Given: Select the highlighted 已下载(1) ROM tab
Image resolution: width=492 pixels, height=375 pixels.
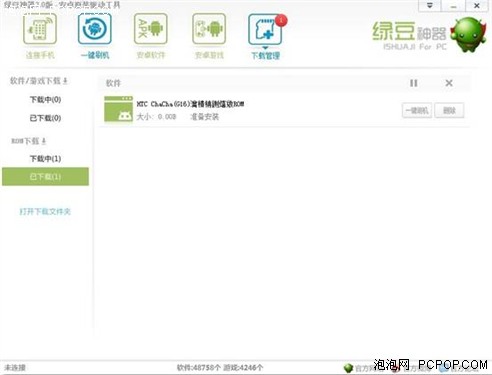Looking at the screenshot, I should pos(45,177).
